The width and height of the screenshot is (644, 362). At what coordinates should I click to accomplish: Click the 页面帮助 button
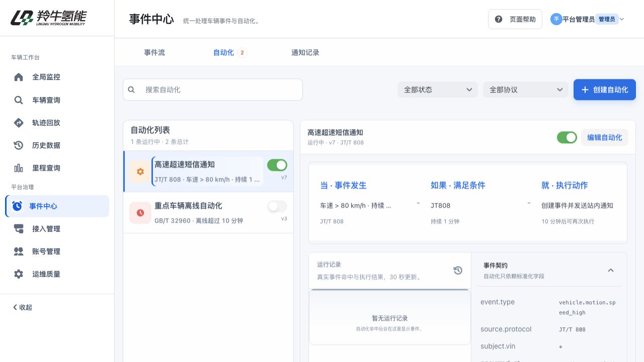pyautogui.click(x=515, y=19)
